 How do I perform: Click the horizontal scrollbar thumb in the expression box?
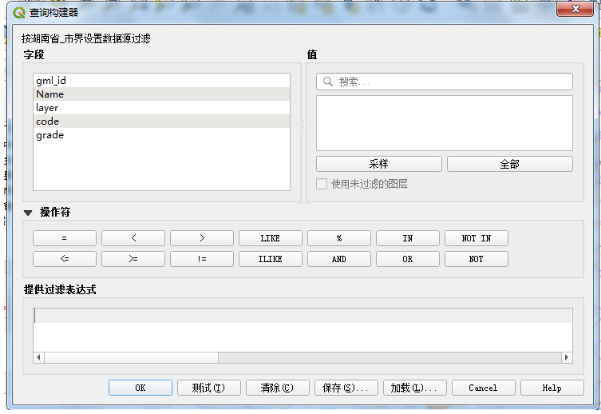pyautogui.click(x=131, y=358)
